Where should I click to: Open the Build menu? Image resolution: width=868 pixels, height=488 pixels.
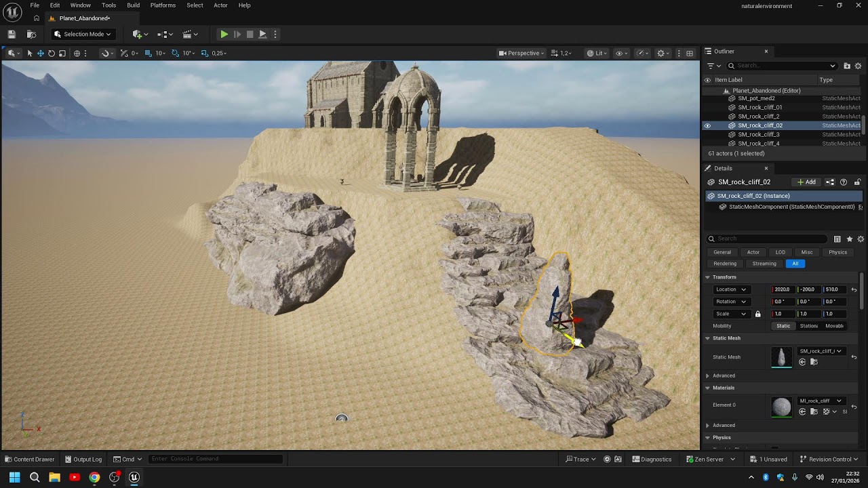(134, 5)
